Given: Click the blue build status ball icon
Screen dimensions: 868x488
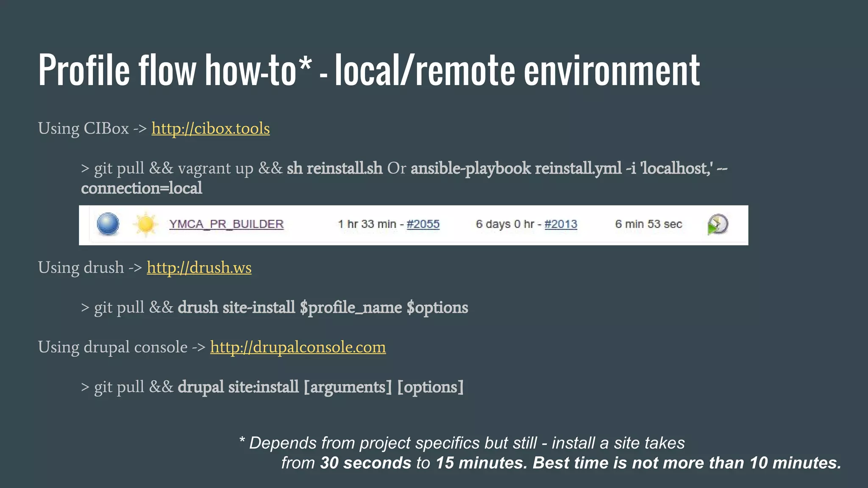Looking at the screenshot, I should coord(108,224).
